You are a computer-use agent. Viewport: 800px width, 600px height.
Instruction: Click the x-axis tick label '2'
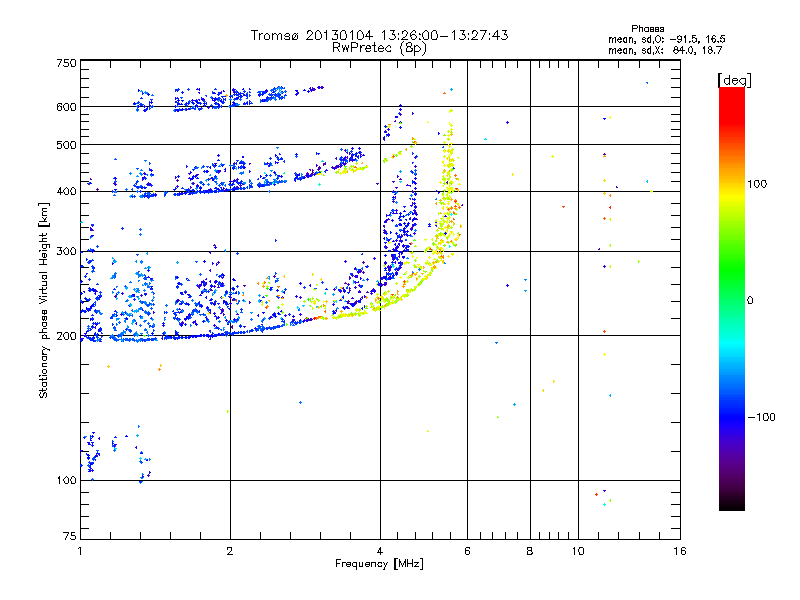click(230, 551)
